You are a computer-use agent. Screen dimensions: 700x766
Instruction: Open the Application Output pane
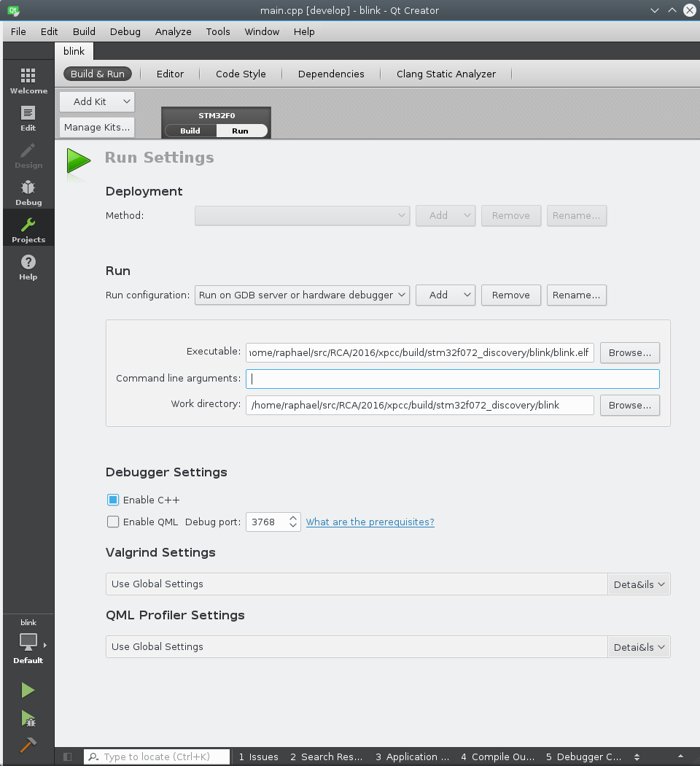click(x=413, y=757)
